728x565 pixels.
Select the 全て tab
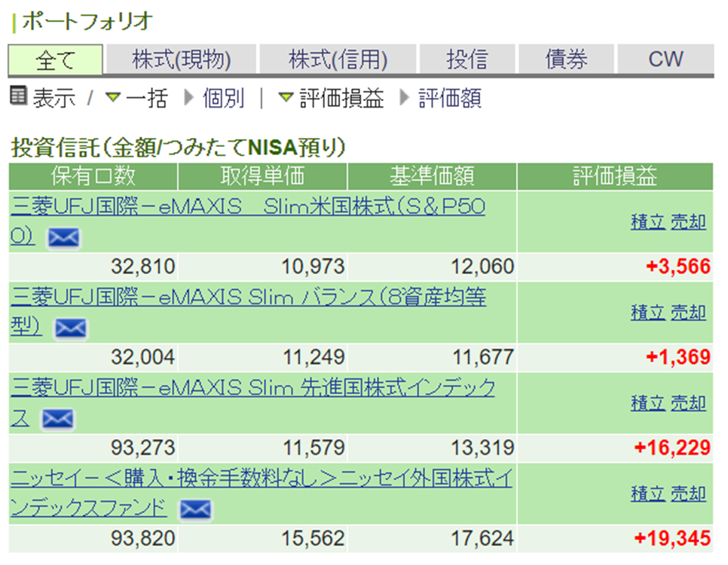point(55,60)
